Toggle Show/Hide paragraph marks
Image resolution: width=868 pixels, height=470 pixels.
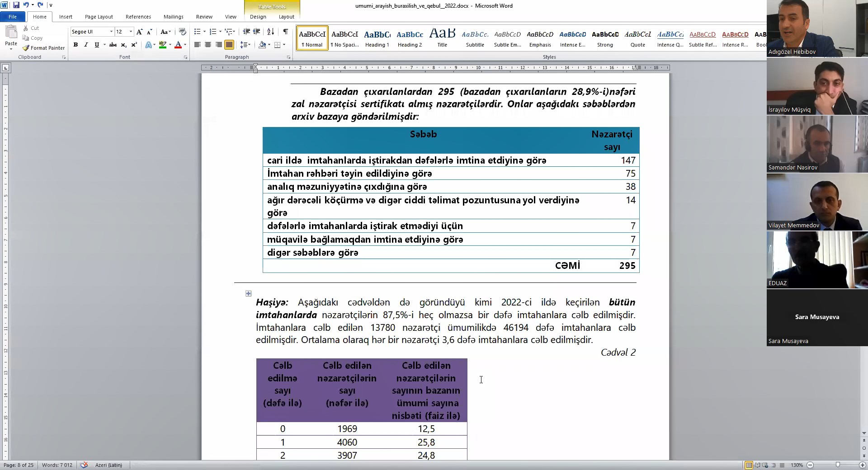[285, 32]
